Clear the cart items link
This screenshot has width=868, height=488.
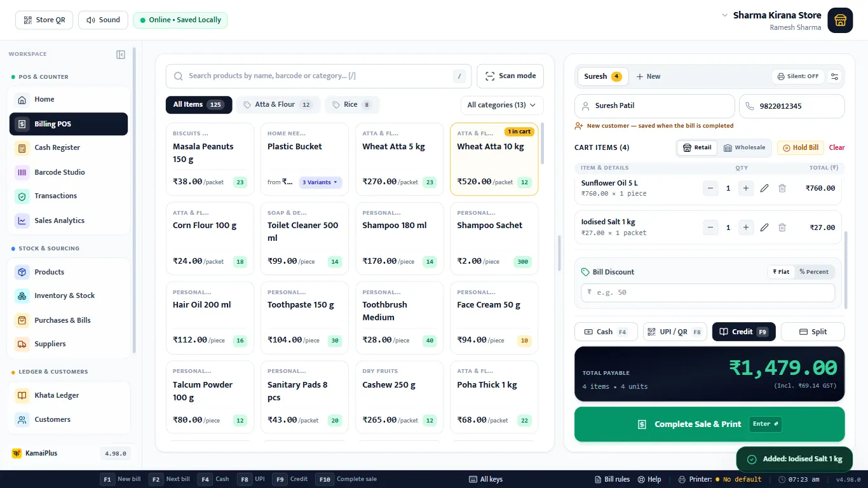click(x=837, y=147)
